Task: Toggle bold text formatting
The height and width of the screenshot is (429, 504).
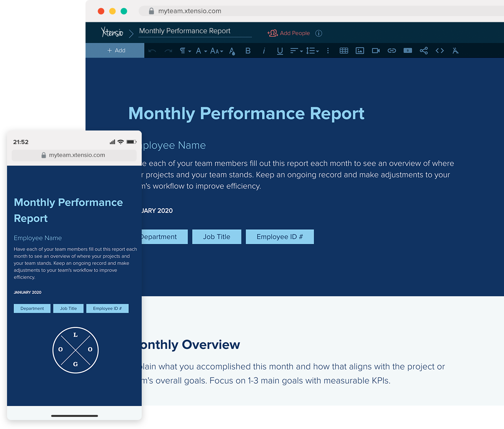Action: point(248,50)
